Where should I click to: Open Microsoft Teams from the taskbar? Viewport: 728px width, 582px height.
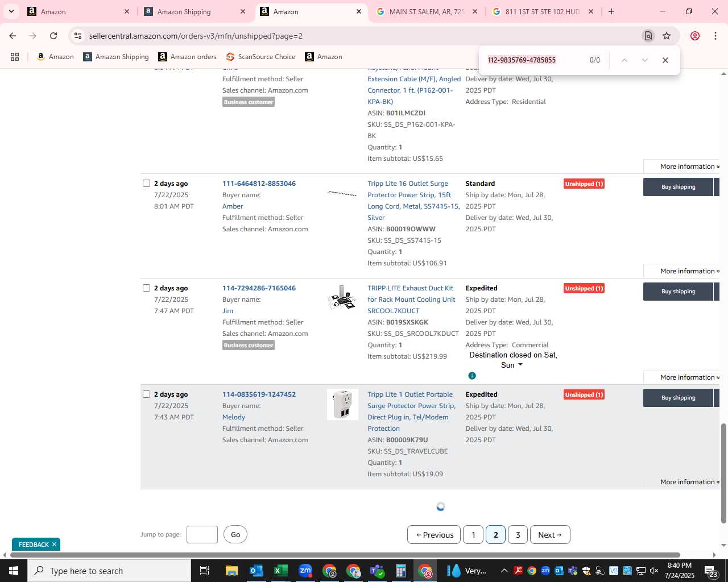[x=377, y=571]
